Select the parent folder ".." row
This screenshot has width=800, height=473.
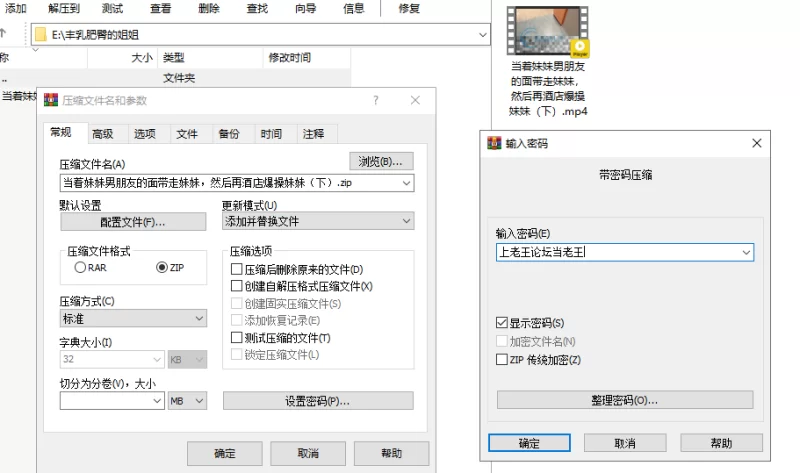pyautogui.click(x=175, y=78)
